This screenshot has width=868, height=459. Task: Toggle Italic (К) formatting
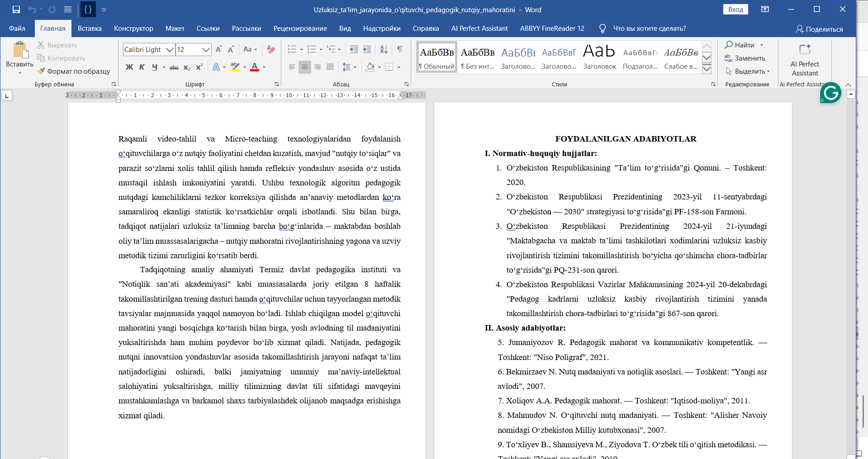[142, 67]
